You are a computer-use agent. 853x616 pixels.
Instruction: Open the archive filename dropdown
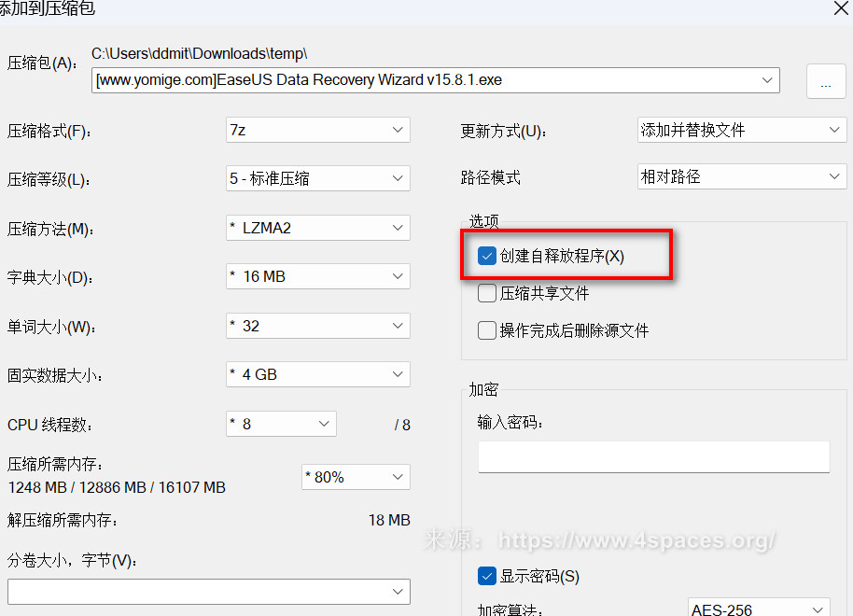[768, 80]
